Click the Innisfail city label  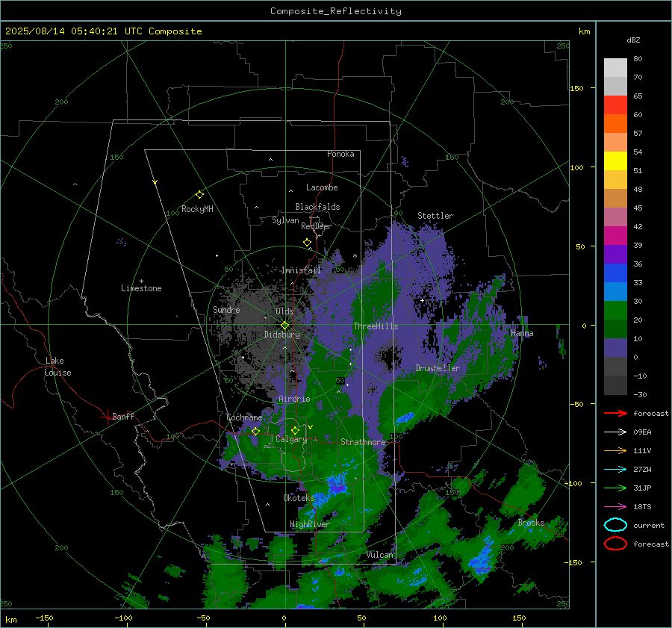[x=301, y=270]
